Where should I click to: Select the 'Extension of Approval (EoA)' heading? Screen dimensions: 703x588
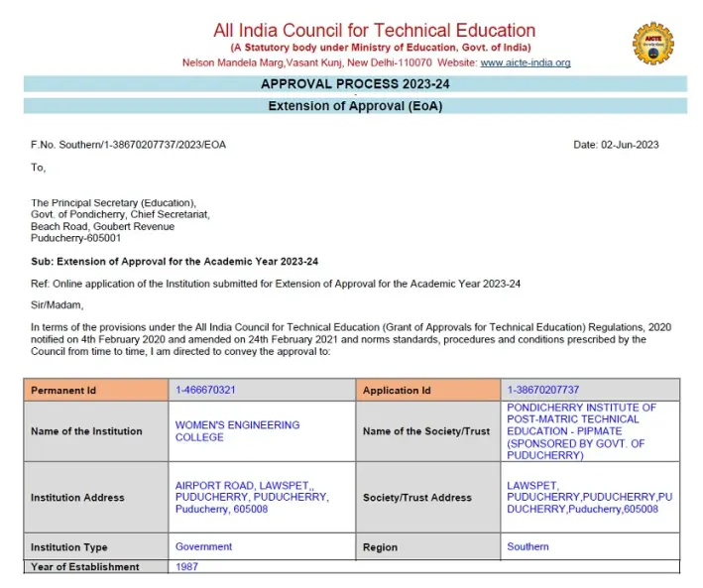(355, 106)
